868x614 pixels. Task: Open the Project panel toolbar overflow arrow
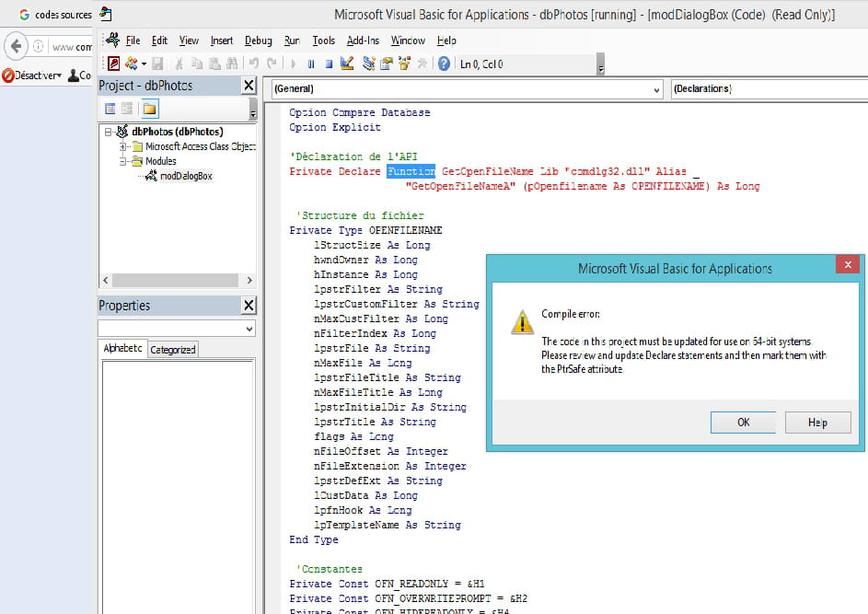coord(253,109)
